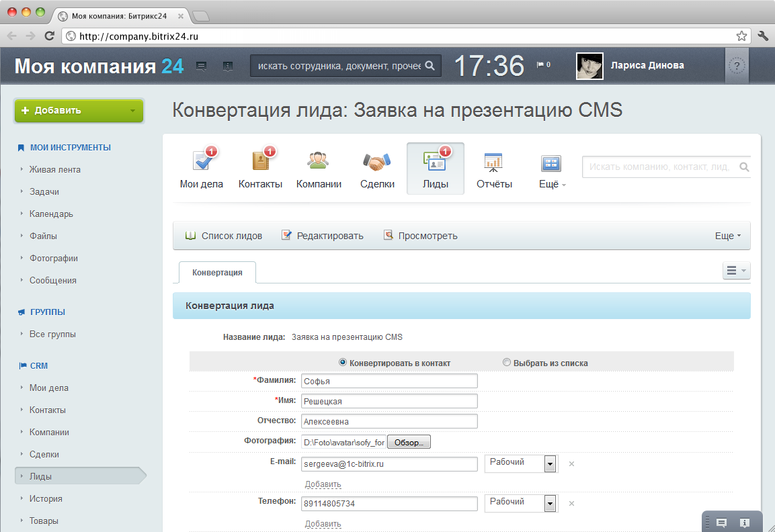Click the header messages speech-bubble icon

pyautogui.click(x=201, y=66)
